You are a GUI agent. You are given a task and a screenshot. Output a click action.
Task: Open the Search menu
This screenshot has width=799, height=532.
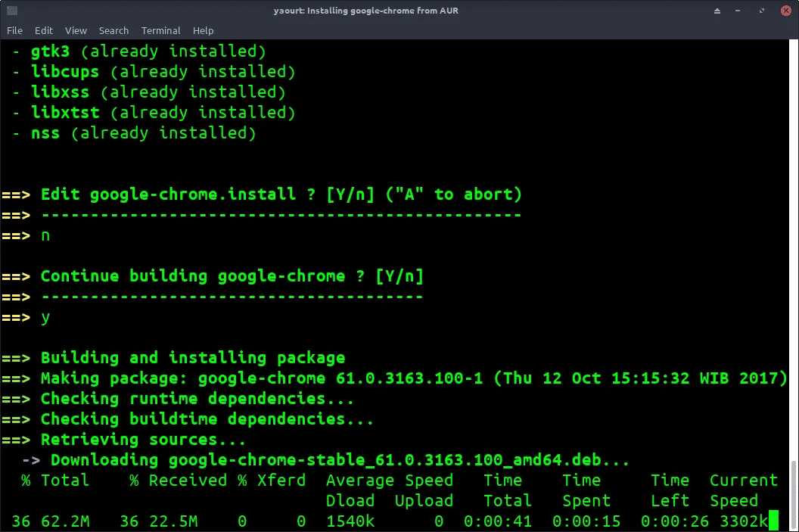click(113, 30)
